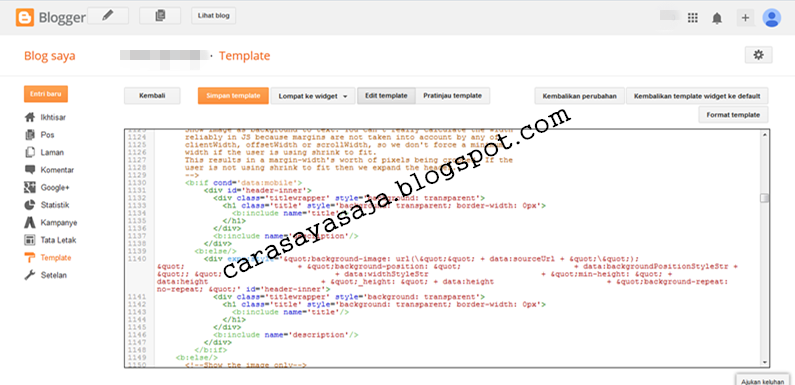Click the Google+ sidebar icon
Image resolution: width=795 pixels, height=385 pixels.
[30, 187]
